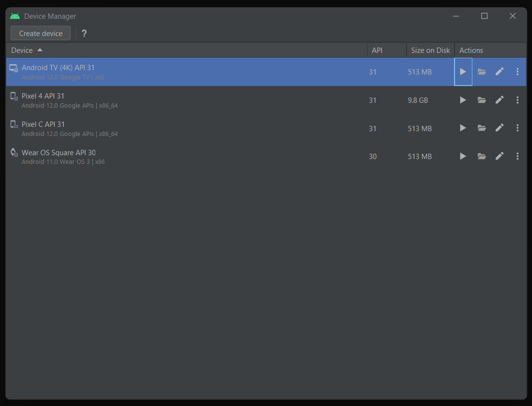This screenshot has width=532, height=406.
Task: Sort by the Device column header
Action: coord(187,50)
